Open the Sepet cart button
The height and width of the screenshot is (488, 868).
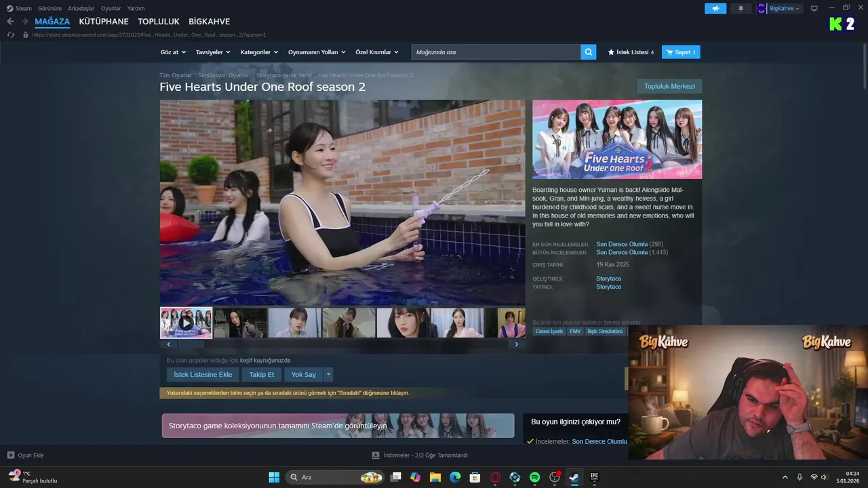point(681,52)
